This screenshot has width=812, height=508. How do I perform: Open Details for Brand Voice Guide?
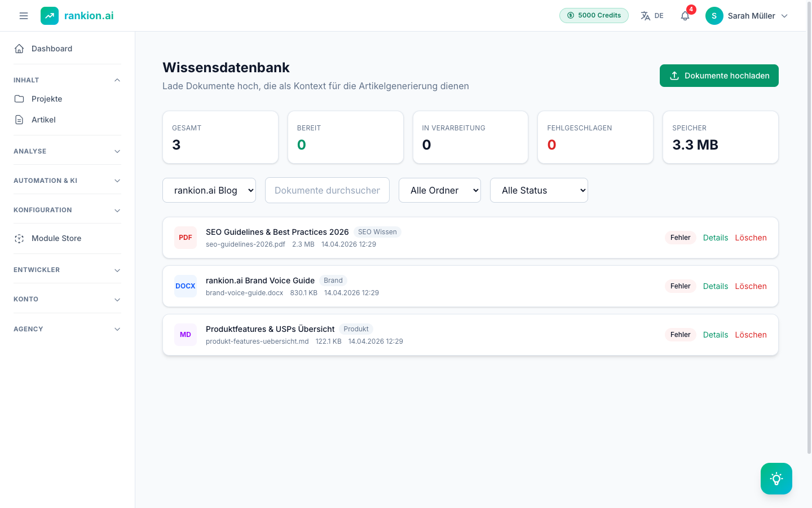(x=716, y=286)
